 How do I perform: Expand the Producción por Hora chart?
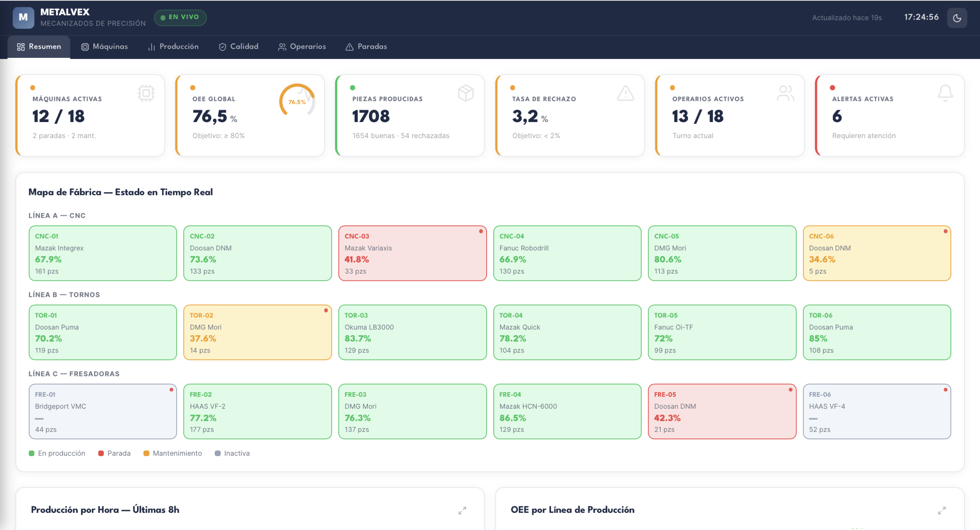pos(462,510)
